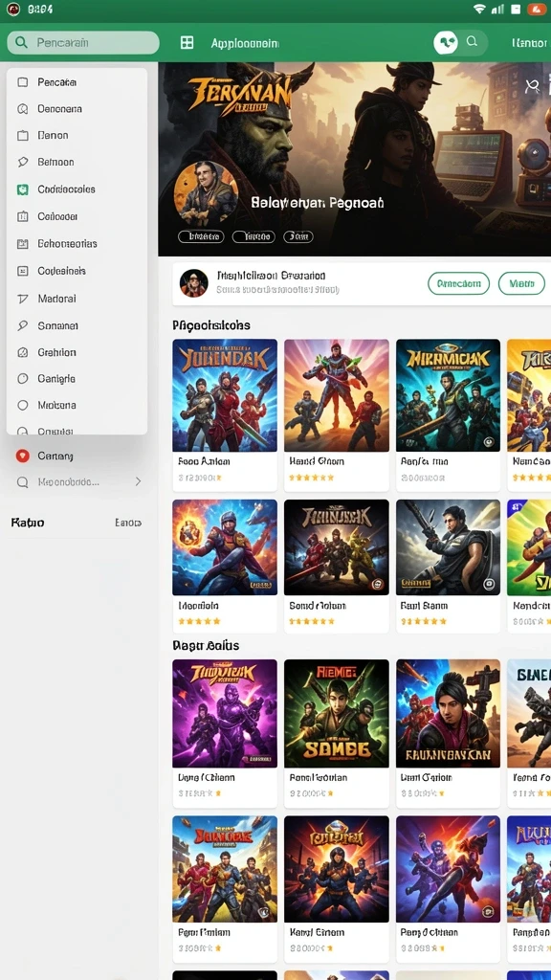Click the magnifier icon in the search field

(x=21, y=42)
